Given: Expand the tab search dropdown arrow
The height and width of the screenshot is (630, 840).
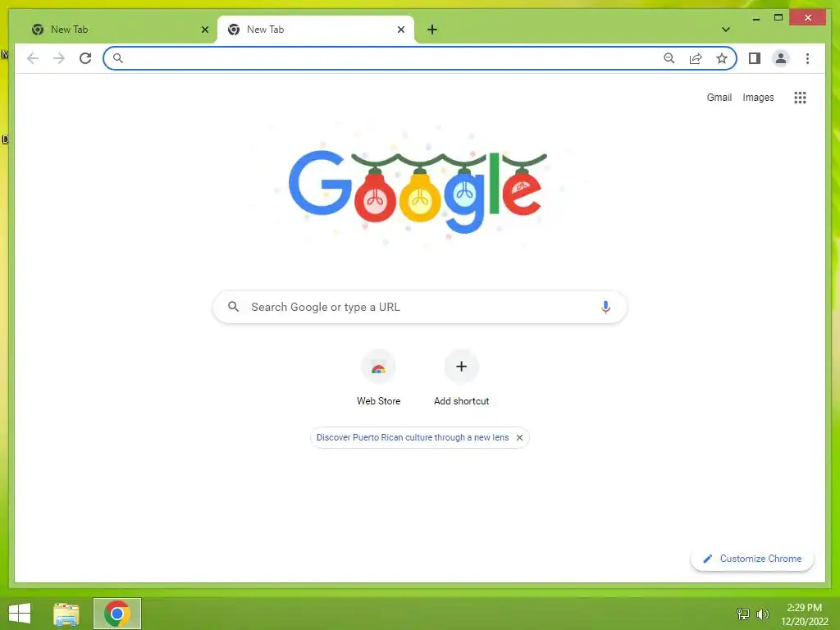Looking at the screenshot, I should pos(725,30).
